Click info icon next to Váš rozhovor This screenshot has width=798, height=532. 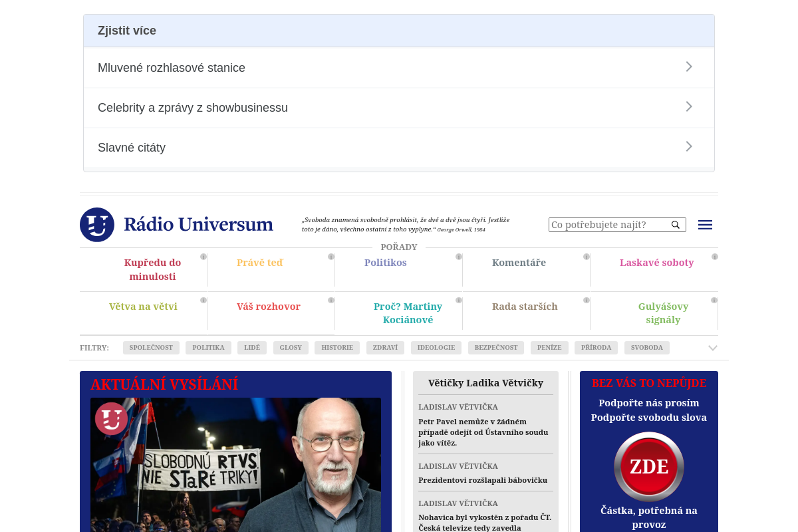point(331,300)
